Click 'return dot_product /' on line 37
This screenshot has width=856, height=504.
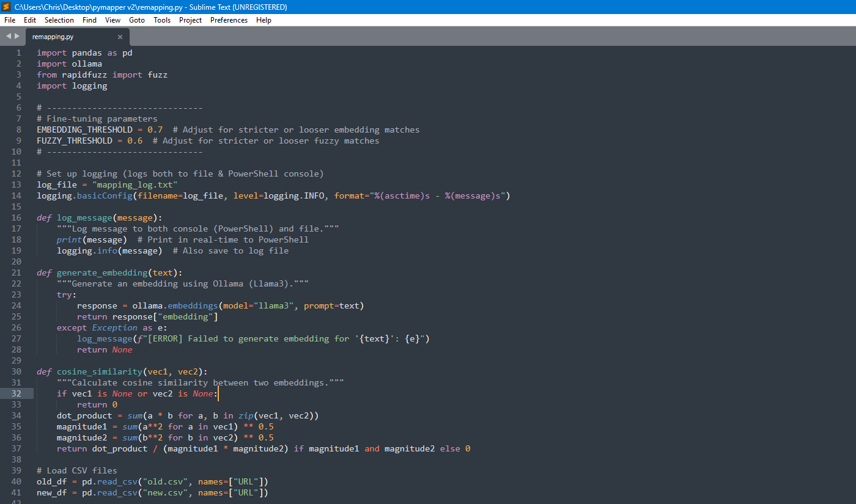[x=107, y=448]
